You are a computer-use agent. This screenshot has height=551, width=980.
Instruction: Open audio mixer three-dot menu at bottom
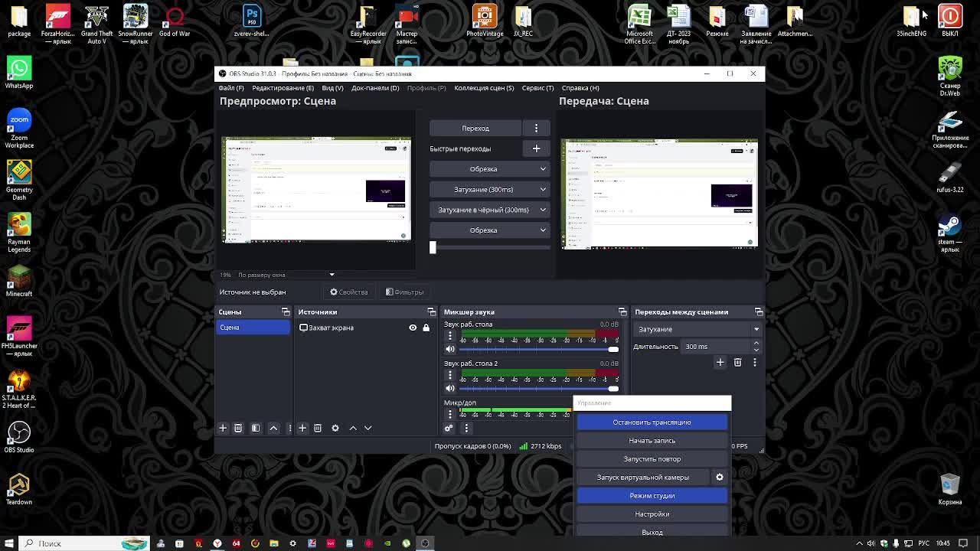point(466,428)
